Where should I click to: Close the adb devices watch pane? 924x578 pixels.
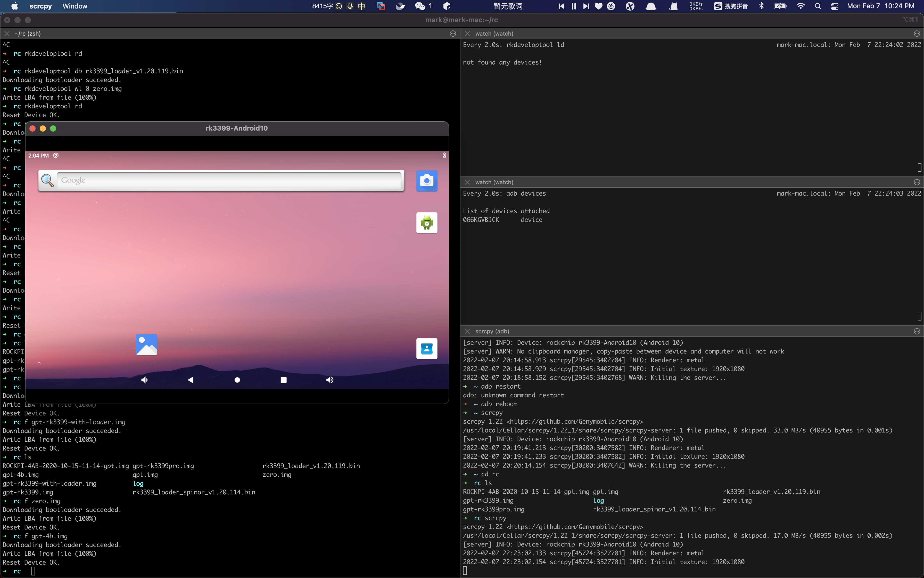click(x=467, y=182)
